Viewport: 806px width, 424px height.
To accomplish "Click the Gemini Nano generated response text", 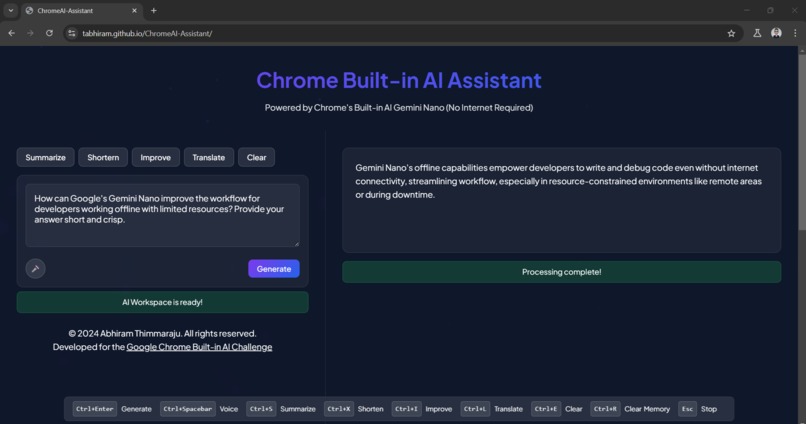I will pos(558,181).
